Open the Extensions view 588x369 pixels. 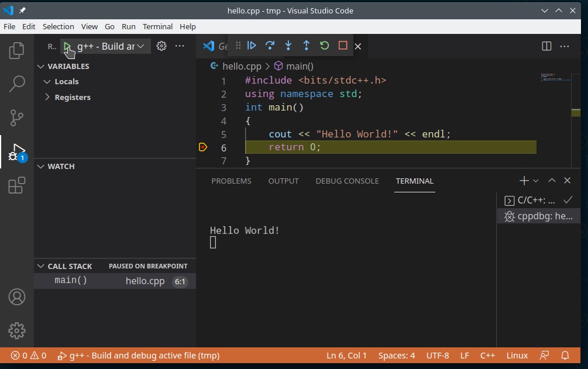pyautogui.click(x=17, y=185)
